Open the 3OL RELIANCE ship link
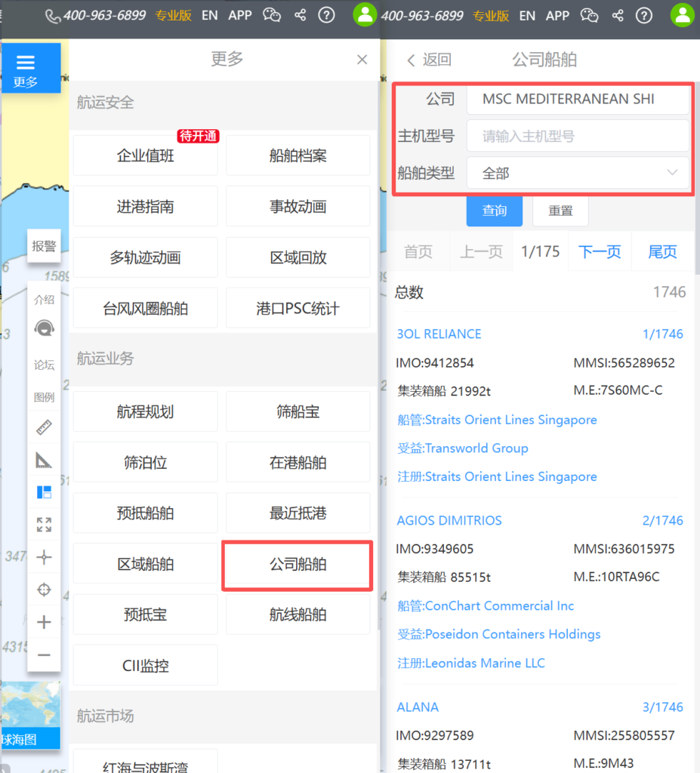 (439, 334)
